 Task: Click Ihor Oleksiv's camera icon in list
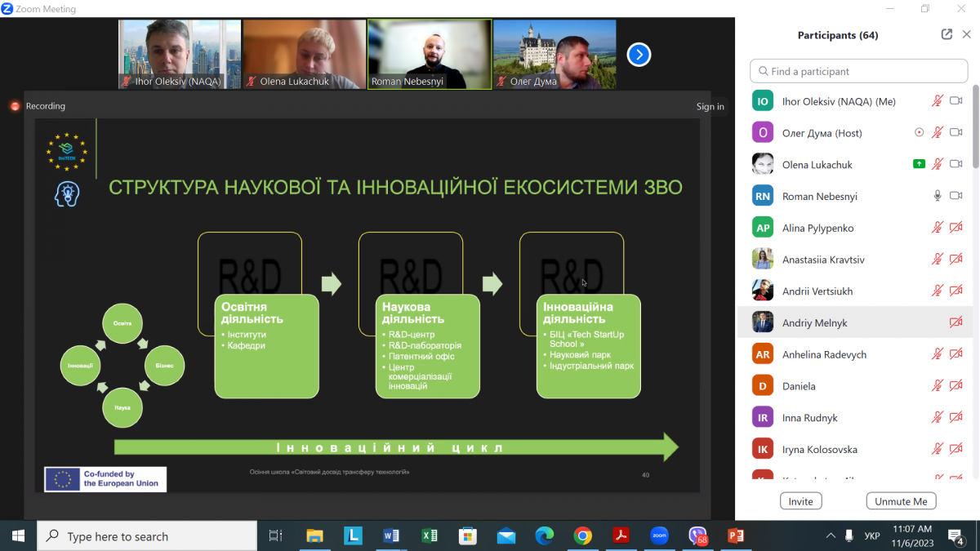[956, 101]
